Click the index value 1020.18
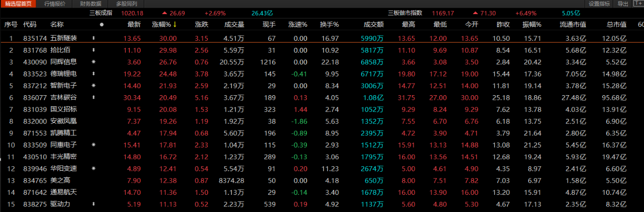Viewport: 644px width, 212px height. (132, 13)
